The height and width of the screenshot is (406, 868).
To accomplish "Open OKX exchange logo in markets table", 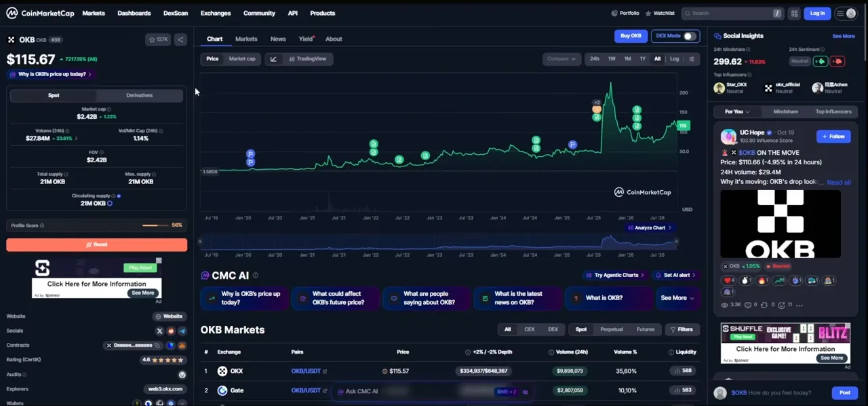I will click(x=222, y=371).
